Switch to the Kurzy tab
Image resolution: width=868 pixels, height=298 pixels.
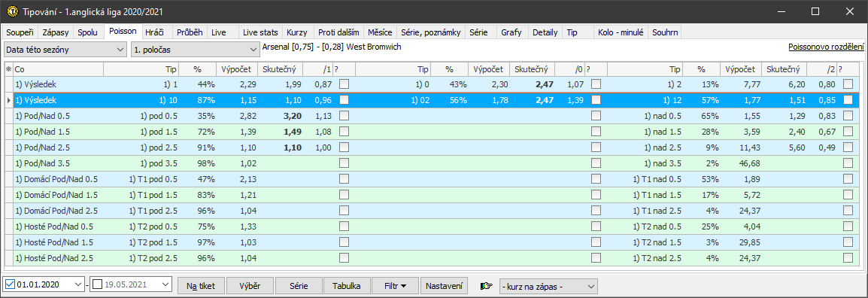297,32
